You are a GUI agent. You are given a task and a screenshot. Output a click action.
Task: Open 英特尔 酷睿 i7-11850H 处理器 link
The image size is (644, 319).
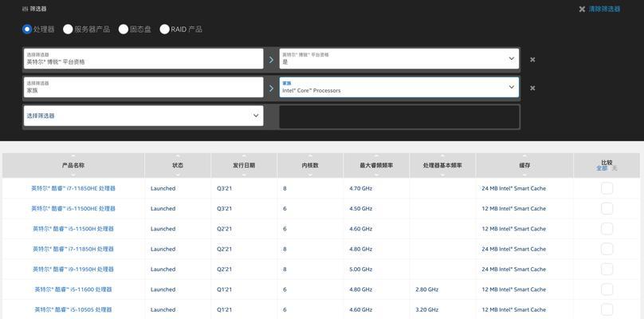pyautogui.click(x=73, y=249)
